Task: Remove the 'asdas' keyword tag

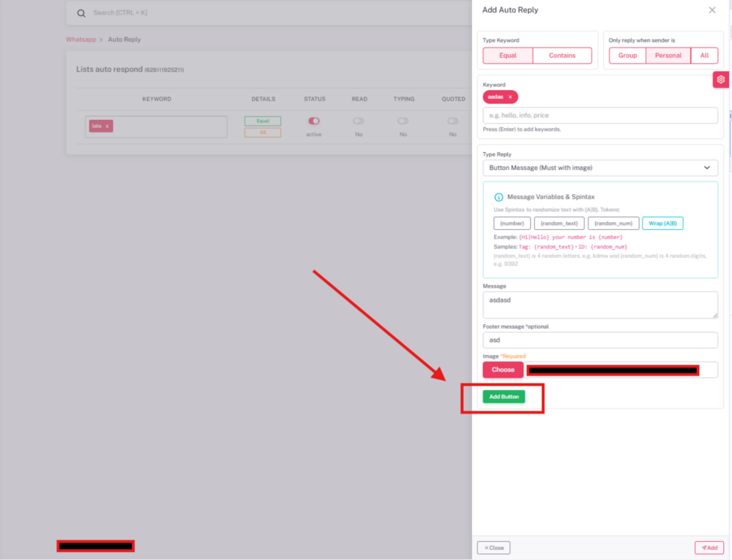Action: coord(510,97)
